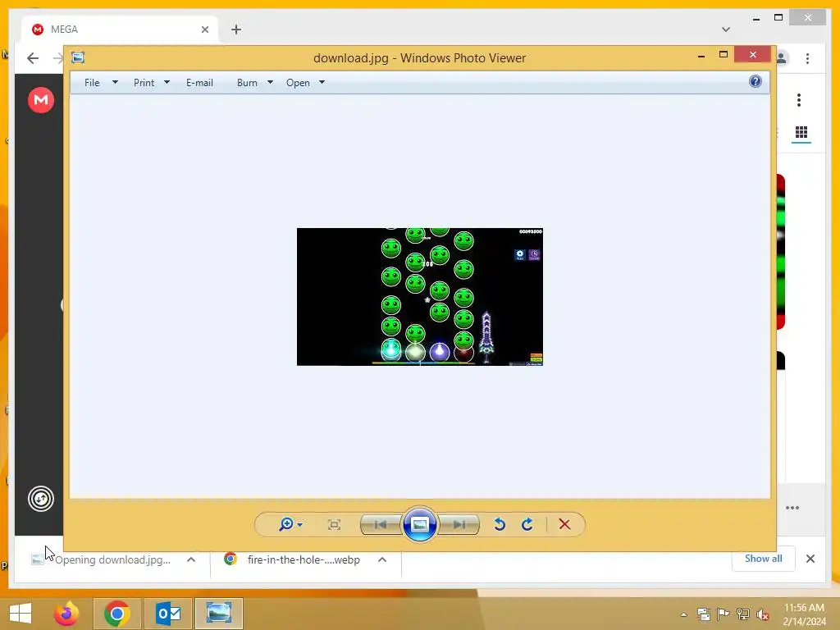Maximize the Windows Photo Viewer window

coord(724,55)
